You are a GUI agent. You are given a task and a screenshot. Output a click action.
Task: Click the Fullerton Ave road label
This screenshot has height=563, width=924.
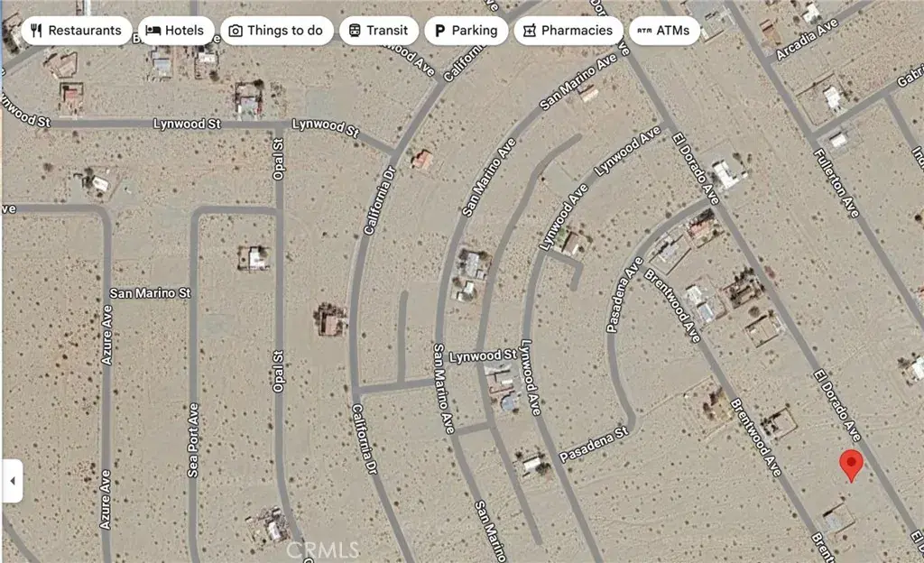[x=836, y=183]
